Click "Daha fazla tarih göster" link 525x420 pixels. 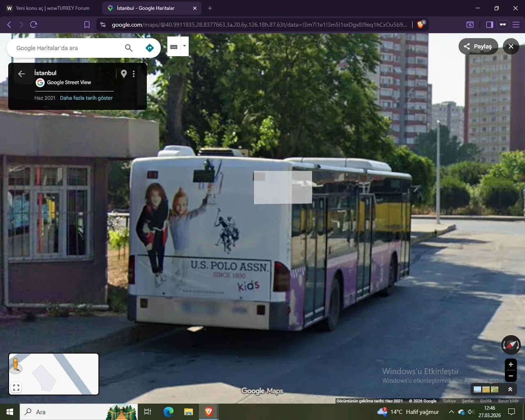tap(86, 98)
